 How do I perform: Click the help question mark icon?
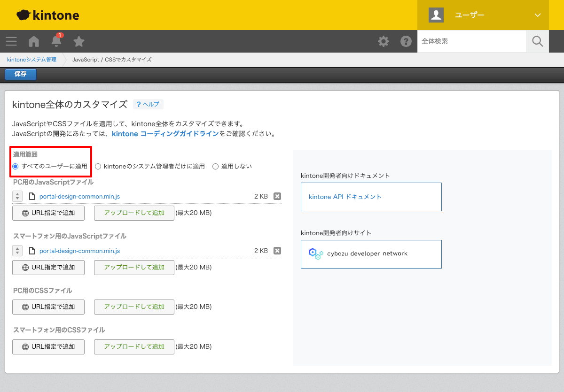[406, 41]
